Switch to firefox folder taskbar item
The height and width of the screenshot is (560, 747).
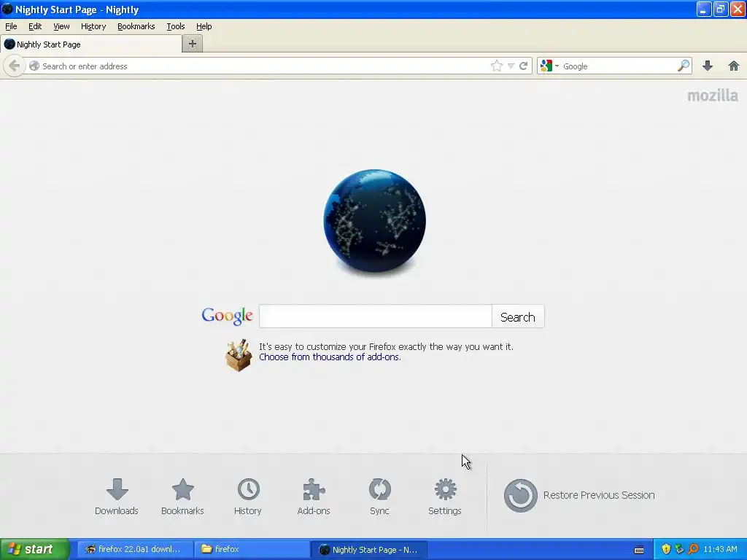coord(252,549)
